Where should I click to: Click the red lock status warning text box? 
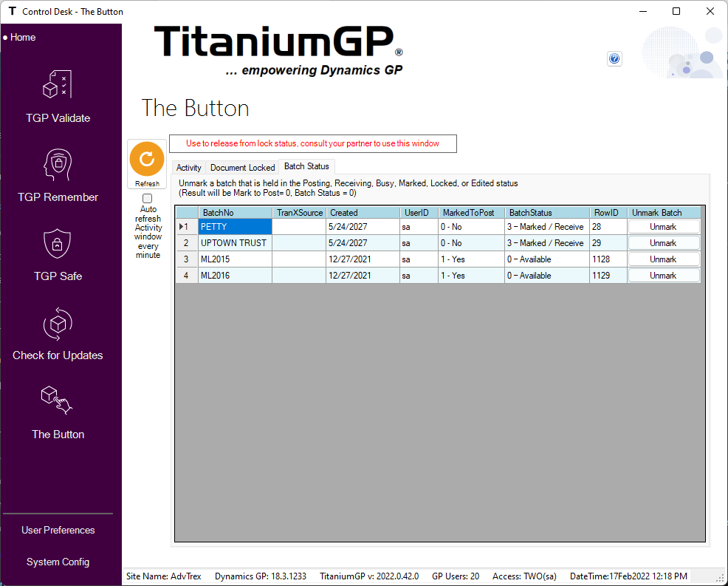click(x=313, y=143)
